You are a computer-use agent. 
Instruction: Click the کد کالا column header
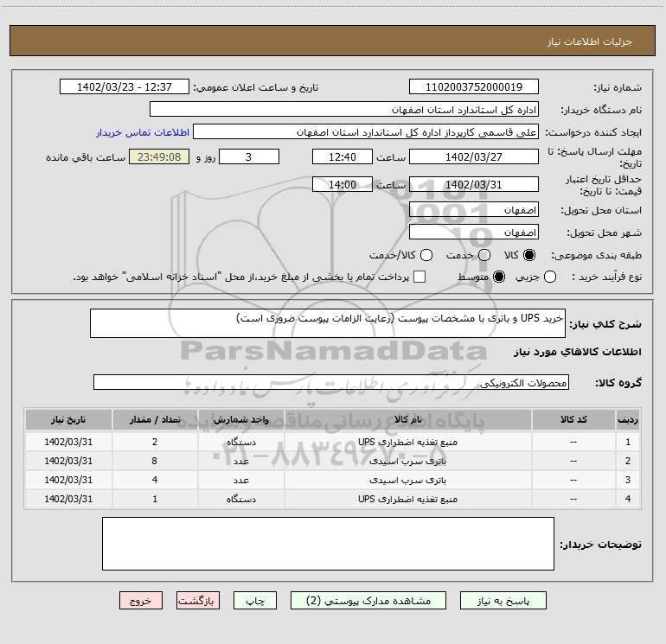pyautogui.click(x=573, y=420)
